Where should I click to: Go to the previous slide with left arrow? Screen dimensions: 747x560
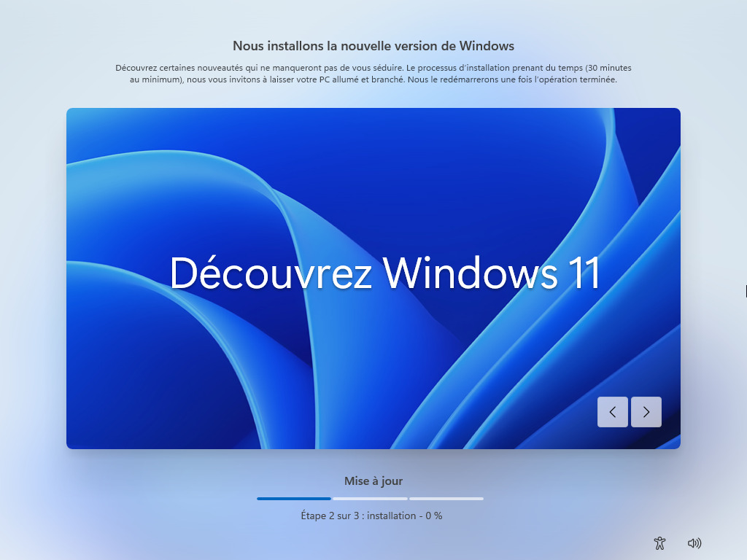[x=612, y=412]
